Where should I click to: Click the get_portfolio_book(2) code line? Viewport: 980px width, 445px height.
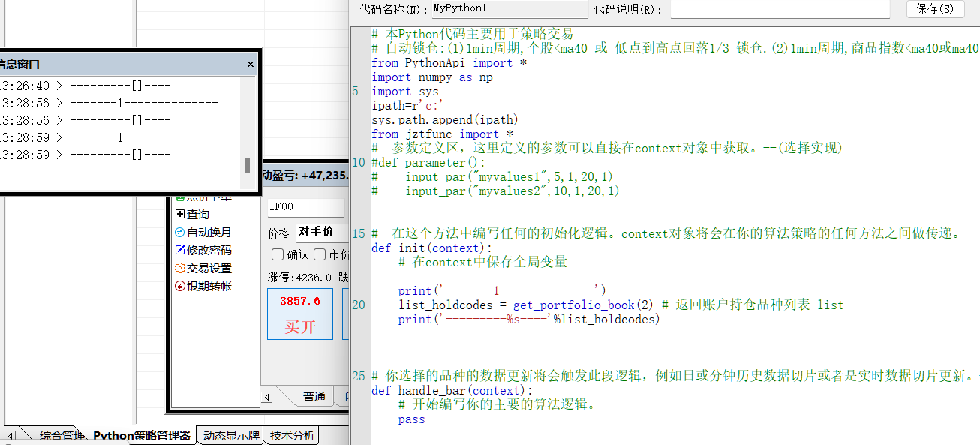621,305
